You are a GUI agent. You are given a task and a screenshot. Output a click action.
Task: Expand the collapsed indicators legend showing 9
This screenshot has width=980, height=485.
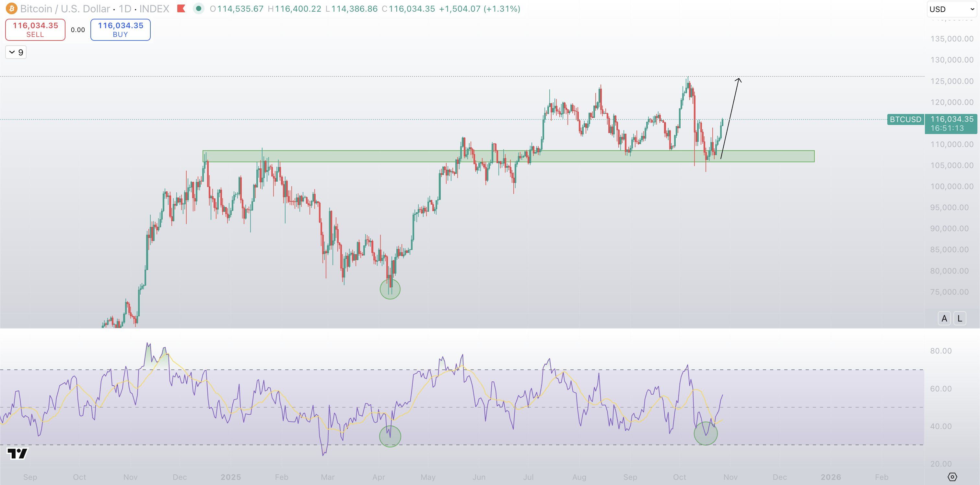[16, 52]
